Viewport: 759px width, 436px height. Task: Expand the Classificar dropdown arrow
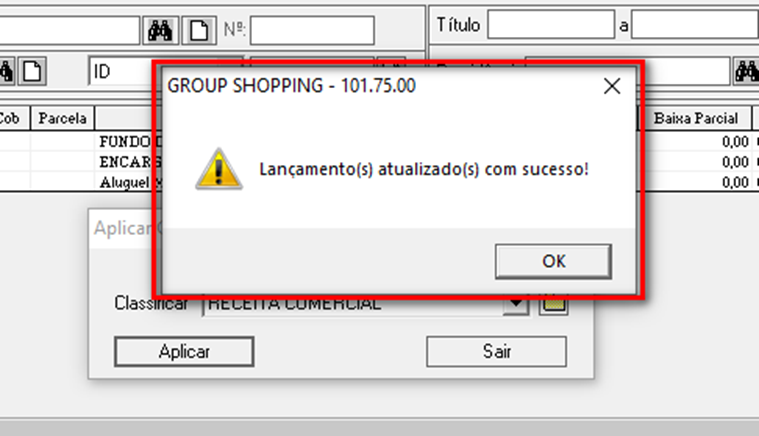[x=516, y=305]
